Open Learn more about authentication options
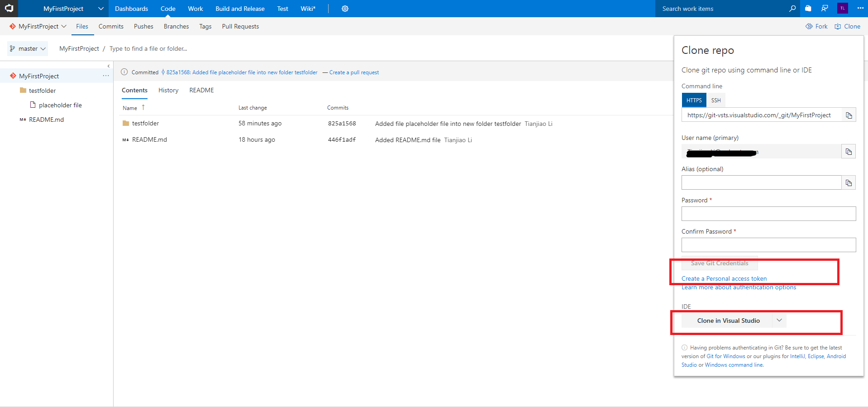Viewport: 868px width, 407px height. click(739, 287)
